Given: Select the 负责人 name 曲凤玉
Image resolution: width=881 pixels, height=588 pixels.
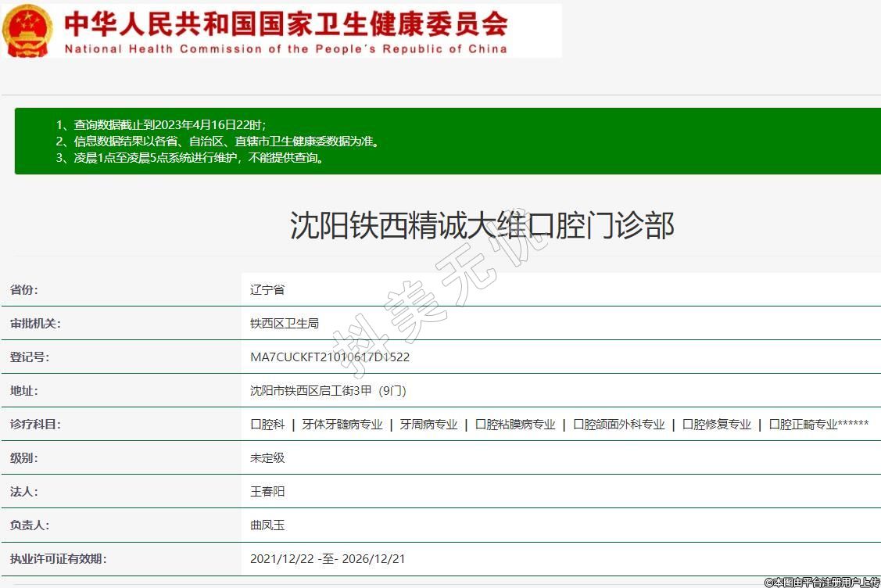Looking at the screenshot, I should point(267,525).
